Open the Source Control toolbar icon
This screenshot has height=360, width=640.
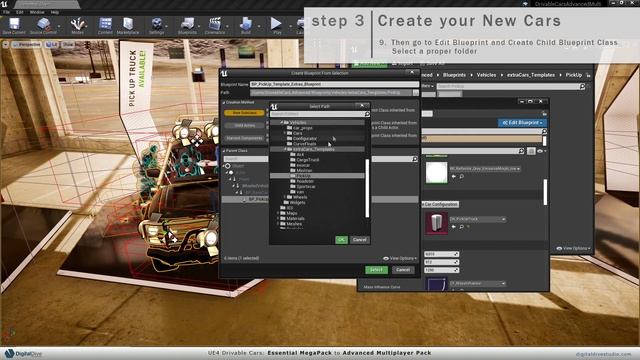coord(43,26)
